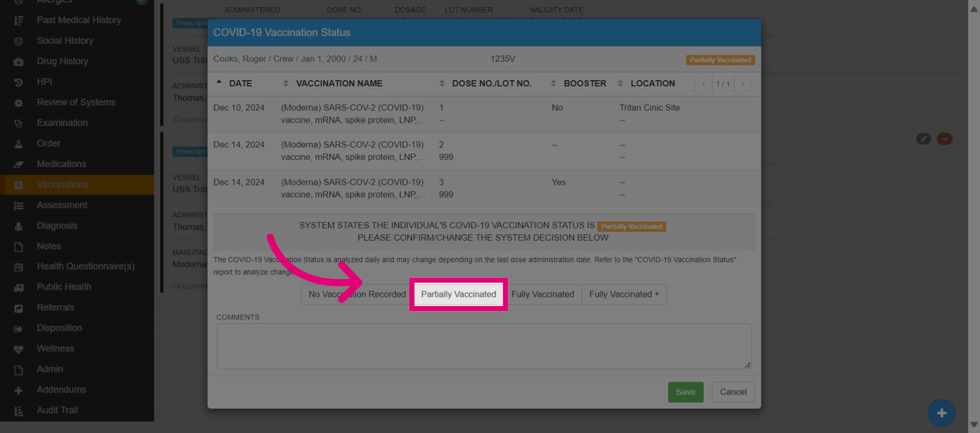Open the Audit Trail section

[57, 410]
